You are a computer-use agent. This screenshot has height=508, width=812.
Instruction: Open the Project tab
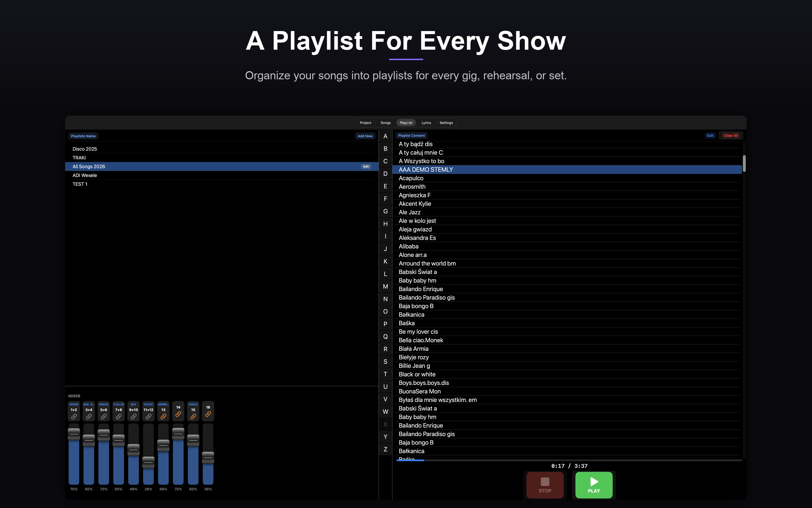coord(365,123)
